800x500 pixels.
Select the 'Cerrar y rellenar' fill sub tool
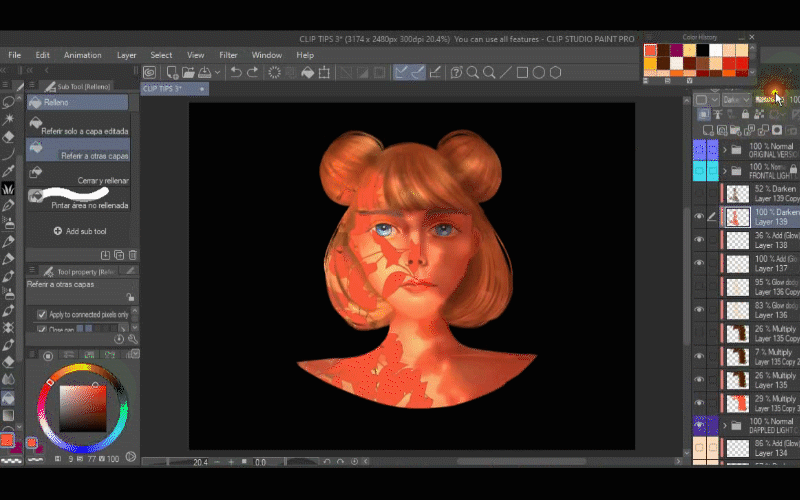tap(78, 174)
